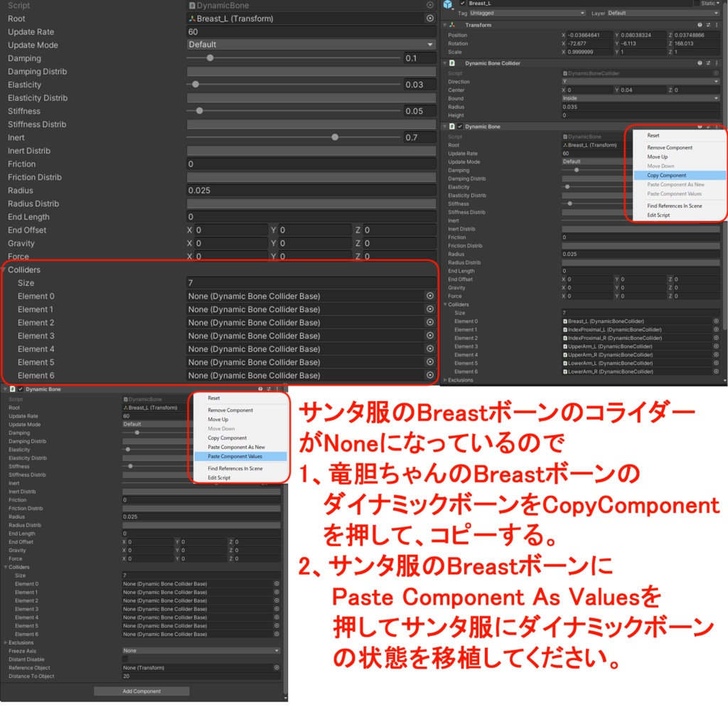Screen dimensions: 728x727
Task: Choose Paste Component As New in lower context menu
Action: coord(236,447)
